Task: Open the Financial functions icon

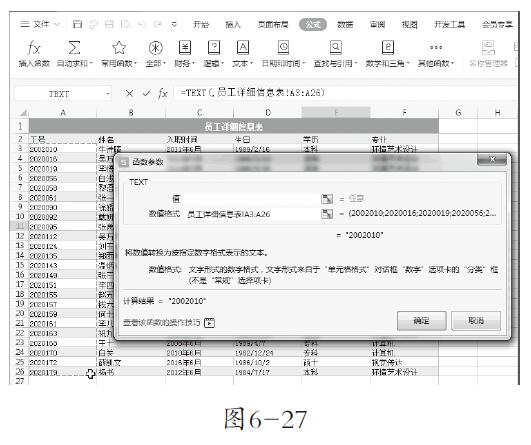Action: [185, 48]
